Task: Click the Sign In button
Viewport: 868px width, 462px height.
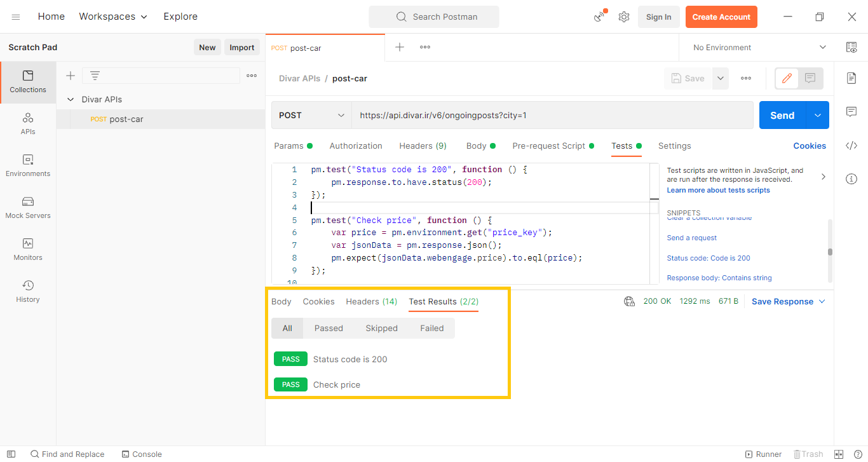Action: [x=658, y=17]
